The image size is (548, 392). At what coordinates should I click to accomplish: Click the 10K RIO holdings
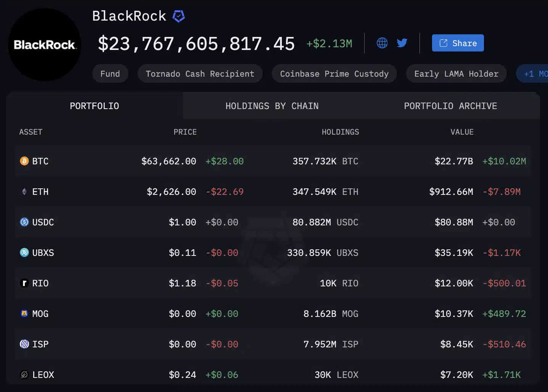pos(339,283)
